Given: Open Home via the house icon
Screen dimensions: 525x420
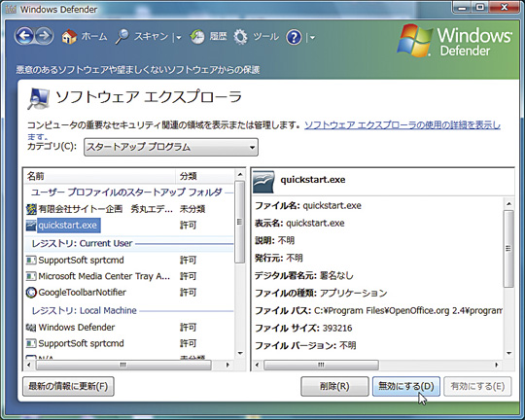Looking at the screenshot, I should 69,37.
